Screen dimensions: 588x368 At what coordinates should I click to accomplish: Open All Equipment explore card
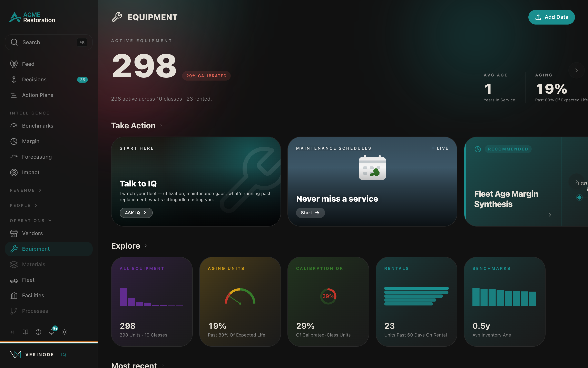(152, 302)
